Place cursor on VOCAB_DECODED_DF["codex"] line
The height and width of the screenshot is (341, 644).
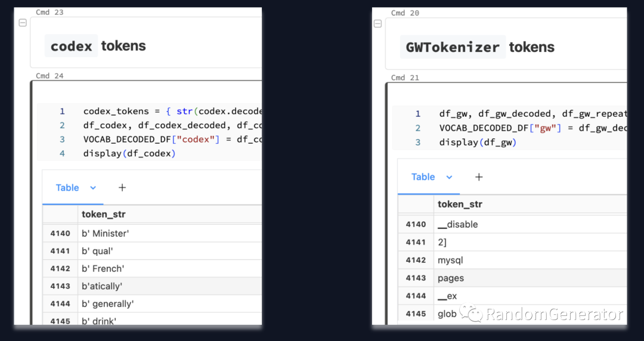[172, 139]
